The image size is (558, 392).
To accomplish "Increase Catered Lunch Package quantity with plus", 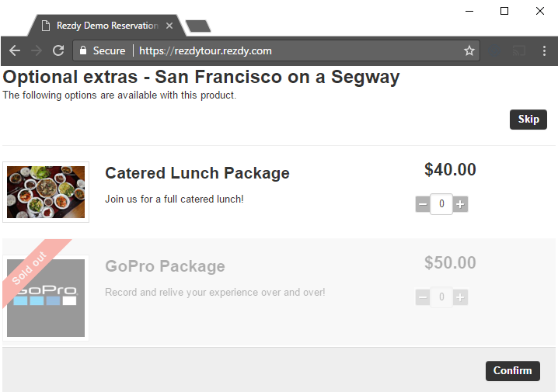I will tap(460, 204).
